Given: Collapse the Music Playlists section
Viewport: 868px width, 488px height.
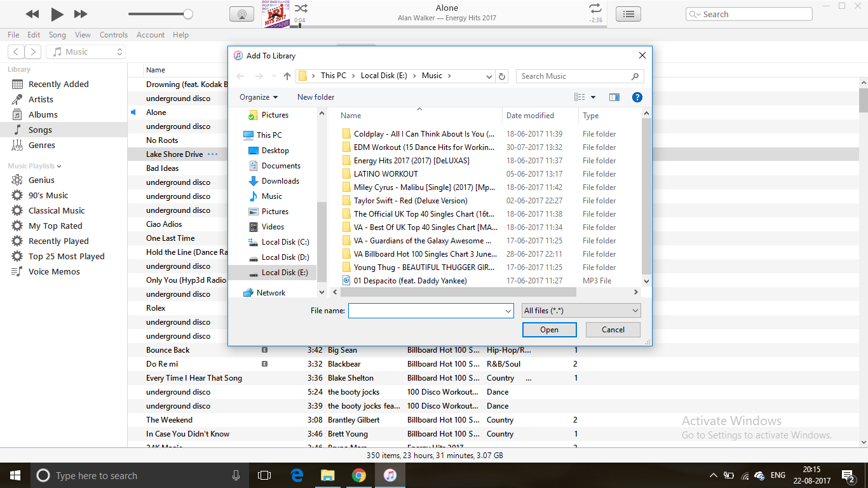Looking at the screenshot, I should [59, 166].
